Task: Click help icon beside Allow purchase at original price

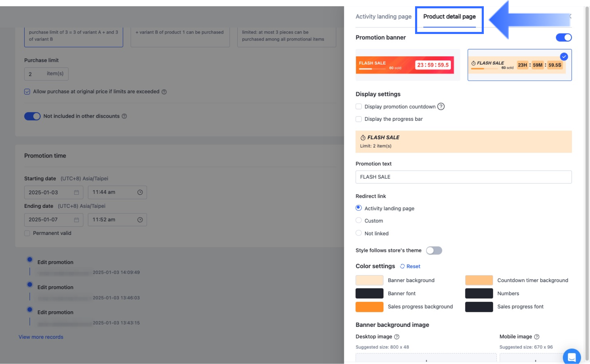Action: [x=164, y=92]
